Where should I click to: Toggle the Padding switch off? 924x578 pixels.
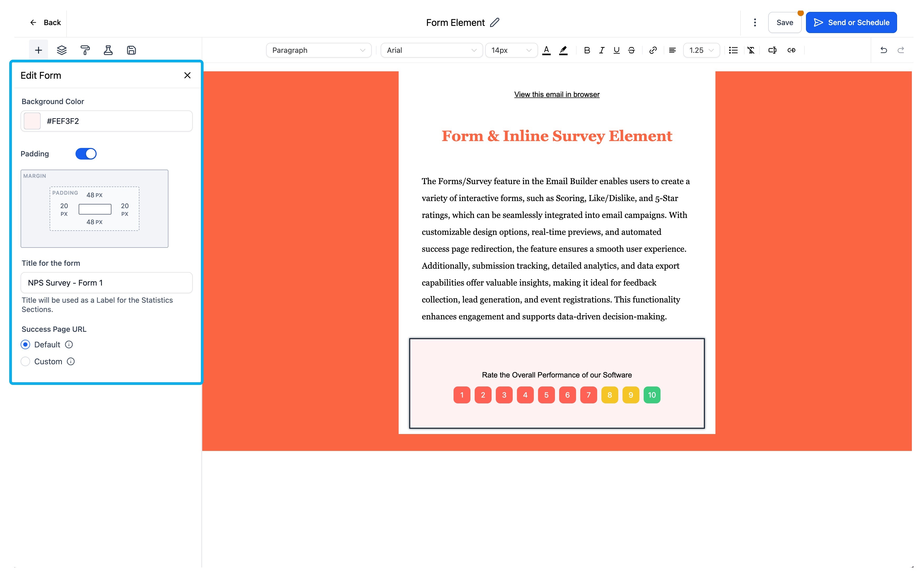(86, 154)
